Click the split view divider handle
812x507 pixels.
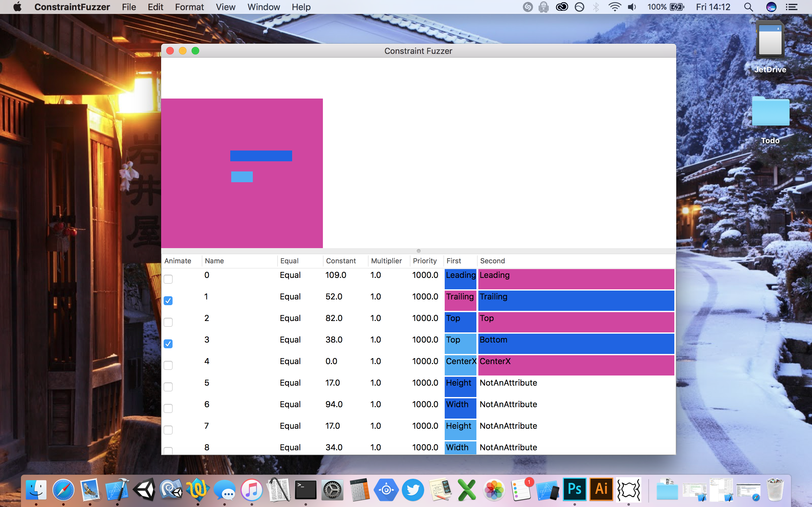(x=418, y=251)
